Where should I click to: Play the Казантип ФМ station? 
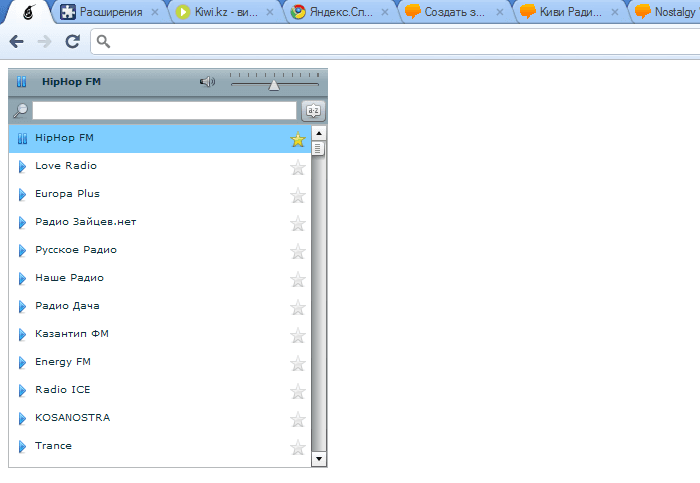click(x=22, y=334)
